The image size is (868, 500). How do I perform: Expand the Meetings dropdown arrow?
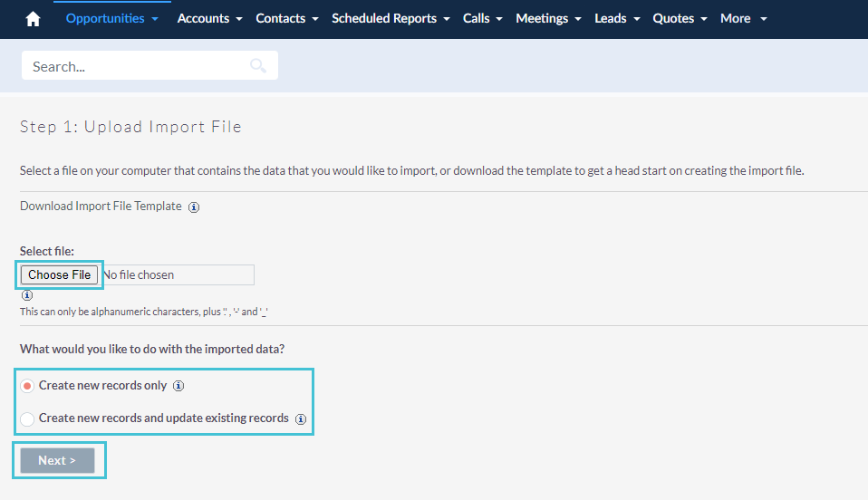tap(578, 19)
